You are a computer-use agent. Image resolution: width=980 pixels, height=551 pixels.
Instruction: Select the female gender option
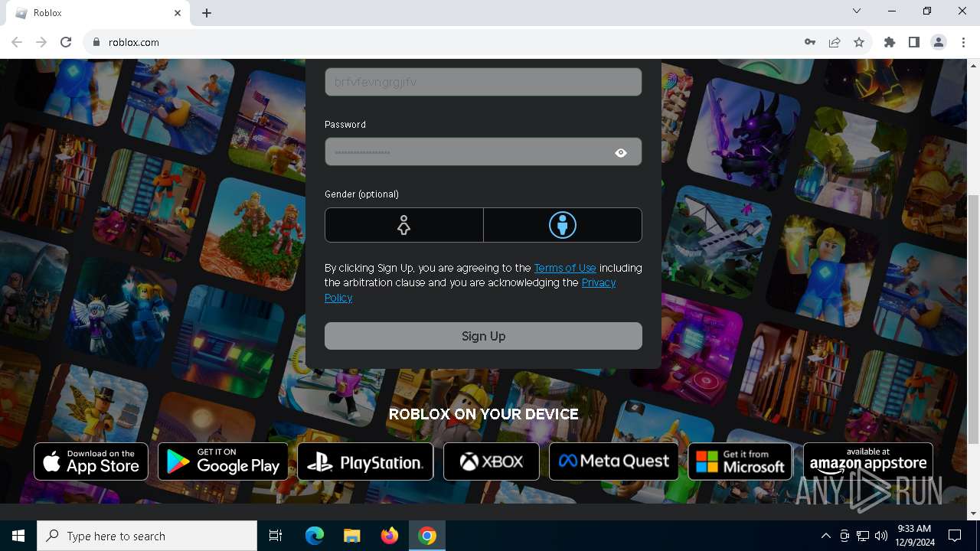404,225
